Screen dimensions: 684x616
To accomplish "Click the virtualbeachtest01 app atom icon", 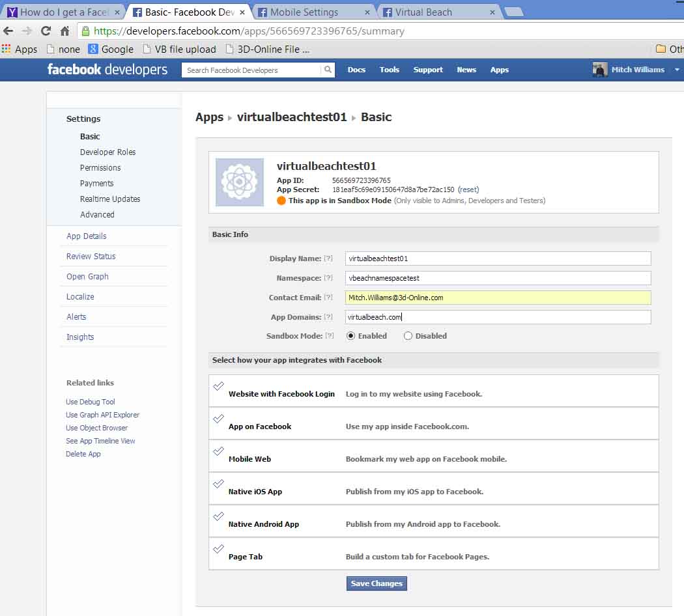I will [x=239, y=182].
